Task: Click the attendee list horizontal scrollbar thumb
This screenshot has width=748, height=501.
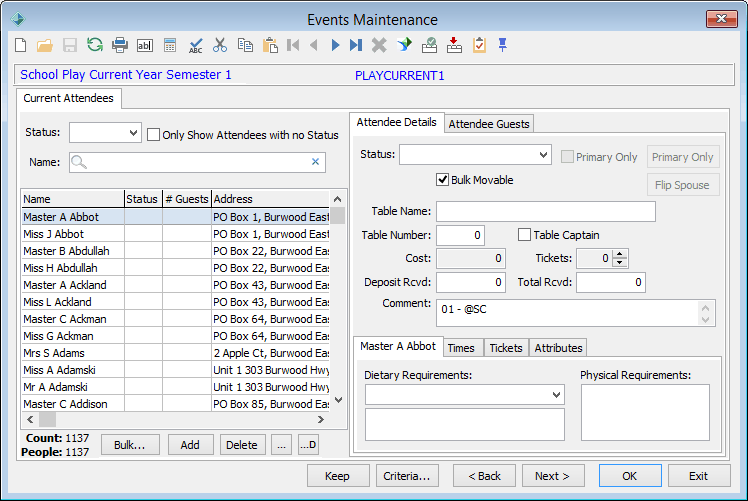Action: click(47, 419)
